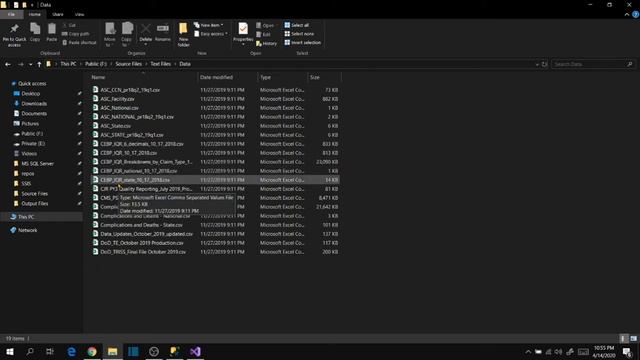640x360 pixels.
Task: Select Quick access in navigation pane
Action: coord(32,84)
